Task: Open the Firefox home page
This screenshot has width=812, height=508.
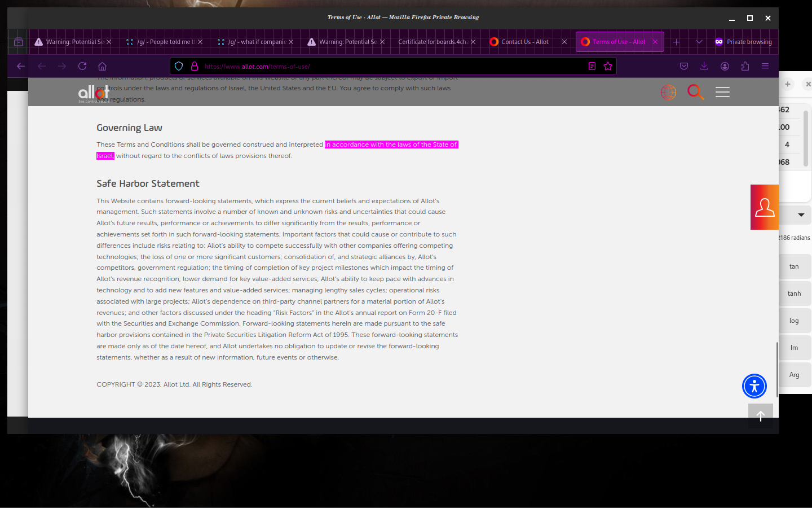Action: coord(102,66)
